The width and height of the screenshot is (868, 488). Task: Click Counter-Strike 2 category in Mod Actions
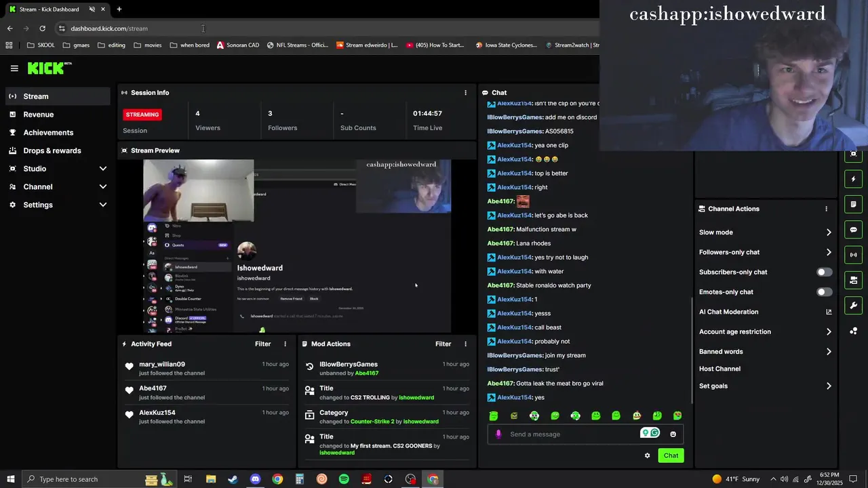point(372,422)
